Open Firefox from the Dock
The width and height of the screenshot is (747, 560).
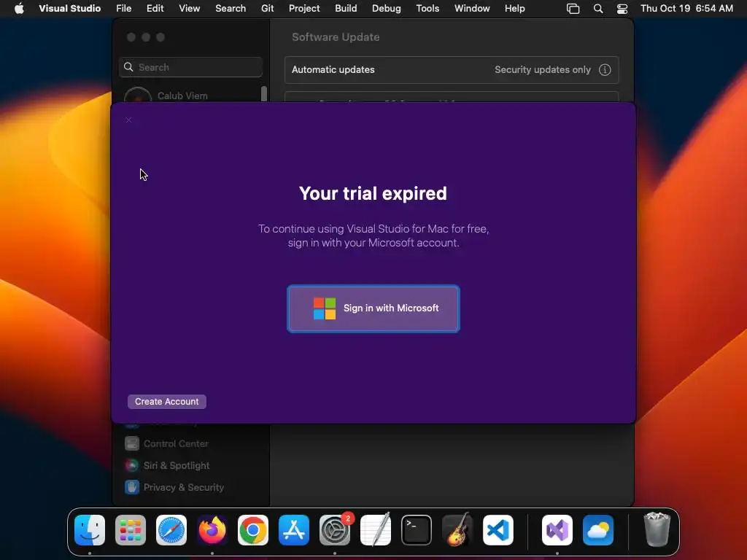click(x=212, y=530)
